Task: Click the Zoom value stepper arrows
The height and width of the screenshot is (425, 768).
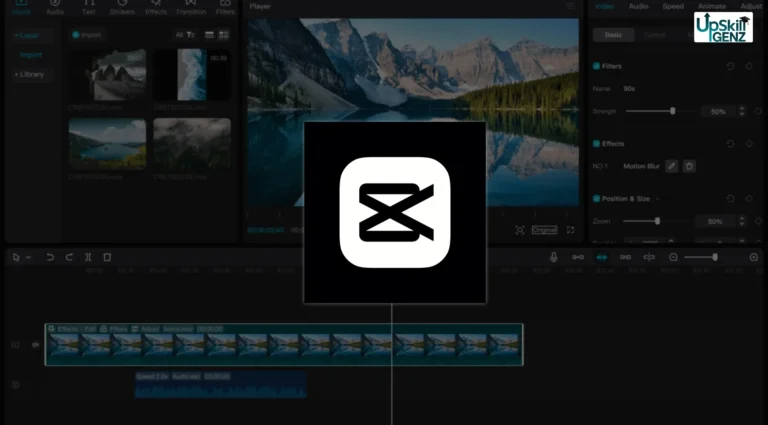Action: point(742,222)
